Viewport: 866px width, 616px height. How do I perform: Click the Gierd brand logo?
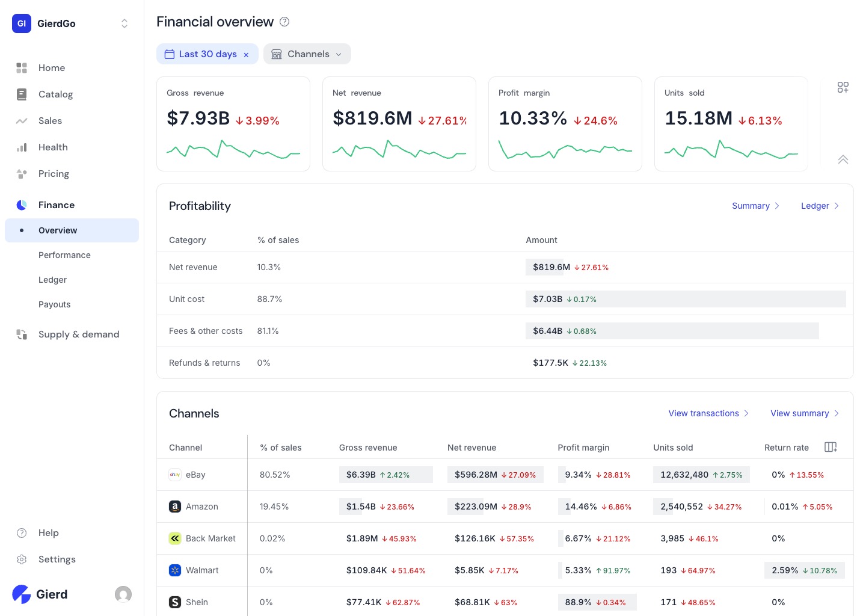[40, 594]
